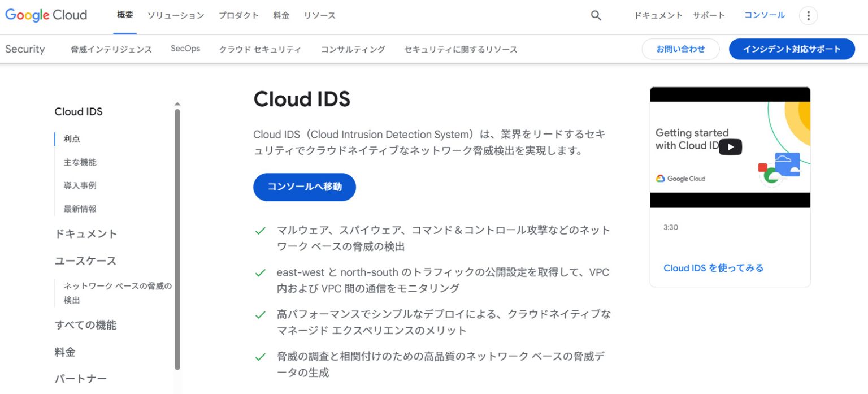
Task: Click インシデント対応サポート button
Action: (791, 49)
